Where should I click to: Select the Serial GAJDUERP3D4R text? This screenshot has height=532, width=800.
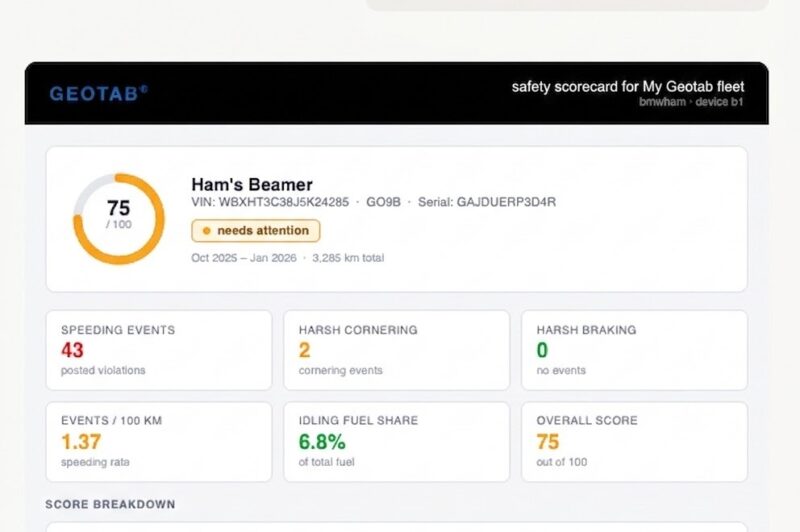[x=487, y=202]
